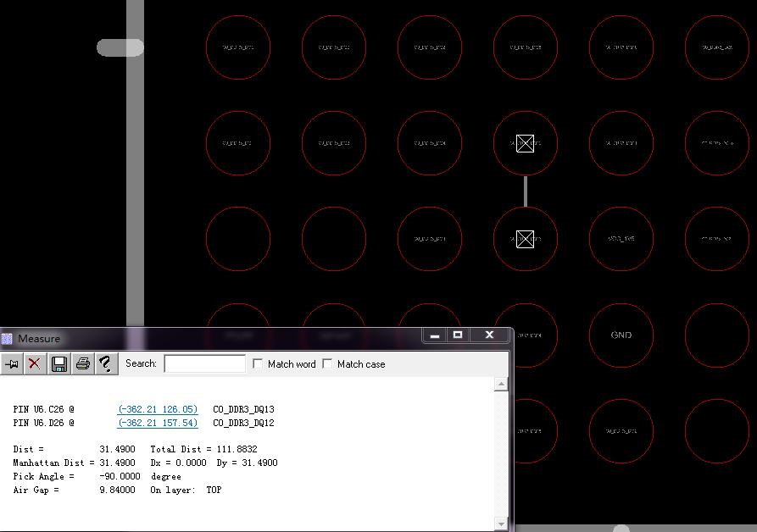Select the lower crossed-box measured pin marker

pyautogui.click(x=526, y=239)
